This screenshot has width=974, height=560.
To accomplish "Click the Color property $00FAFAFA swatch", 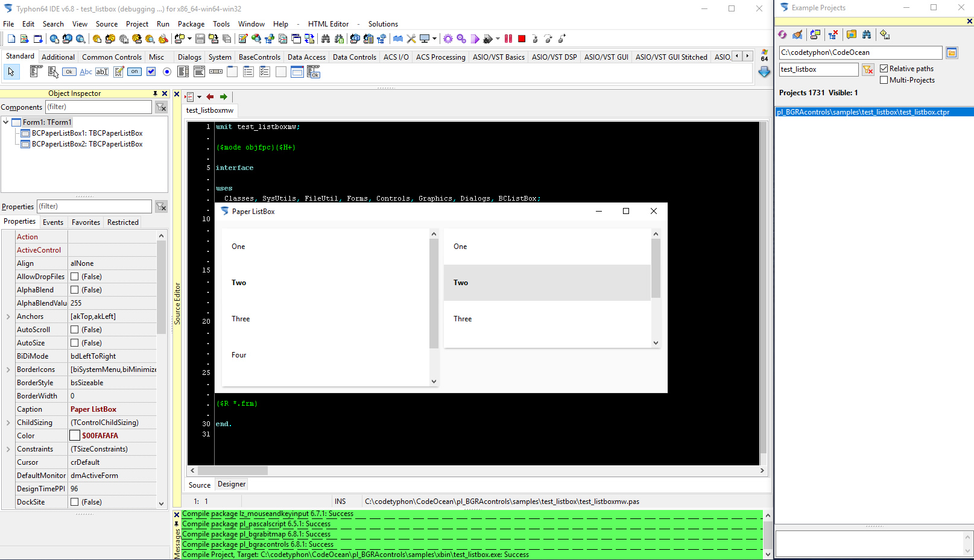I will (75, 436).
